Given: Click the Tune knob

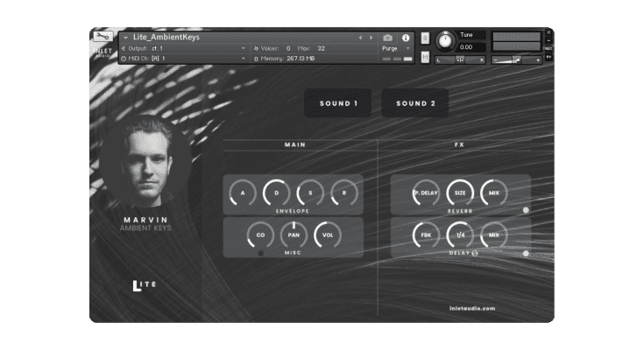Looking at the screenshot, I should [x=446, y=41].
